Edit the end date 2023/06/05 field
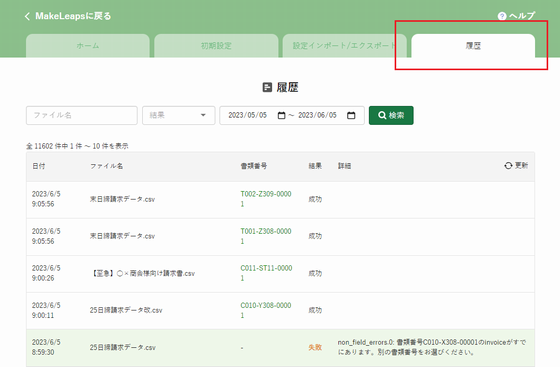 point(318,115)
